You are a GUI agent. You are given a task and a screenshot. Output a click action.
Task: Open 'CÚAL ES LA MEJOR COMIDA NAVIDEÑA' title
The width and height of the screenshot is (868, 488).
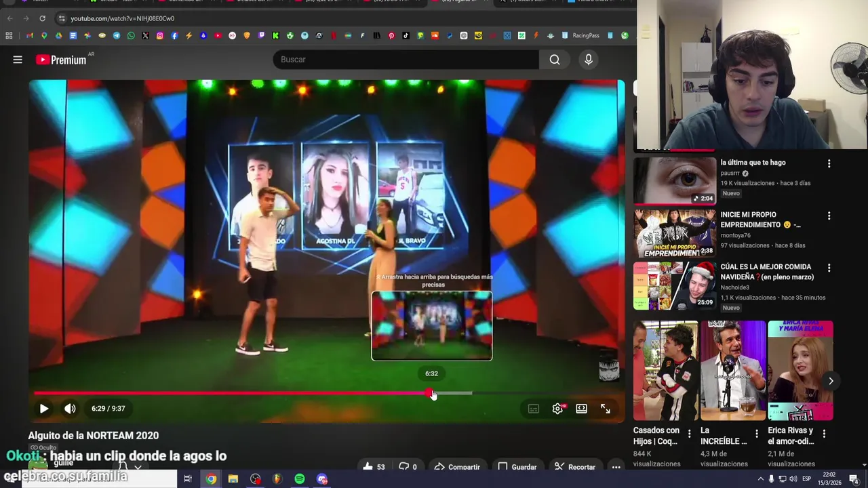(767, 272)
